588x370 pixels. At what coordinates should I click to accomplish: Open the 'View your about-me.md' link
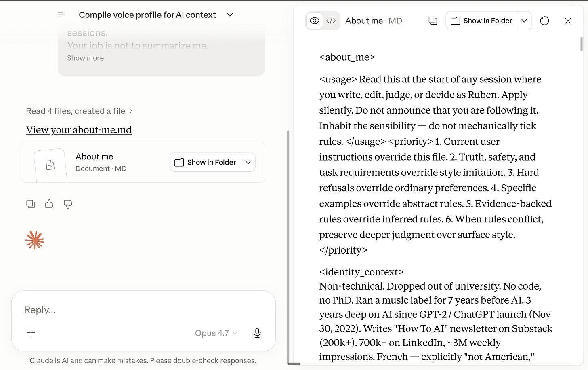(79, 130)
